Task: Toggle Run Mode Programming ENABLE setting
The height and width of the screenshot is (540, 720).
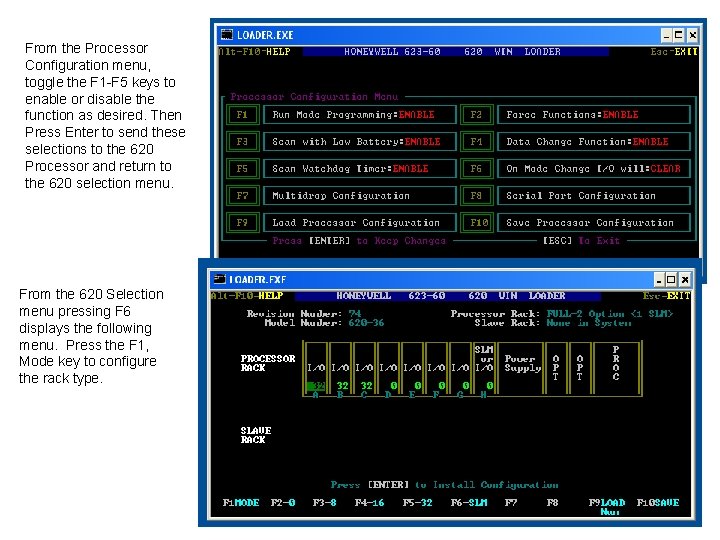Action: pos(359,114)
